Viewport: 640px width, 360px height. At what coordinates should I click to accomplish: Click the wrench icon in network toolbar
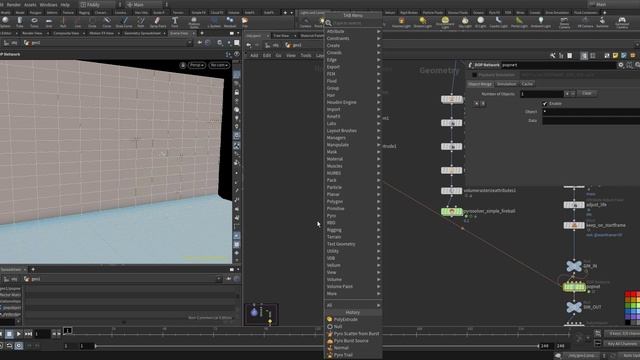pos(553,56)
